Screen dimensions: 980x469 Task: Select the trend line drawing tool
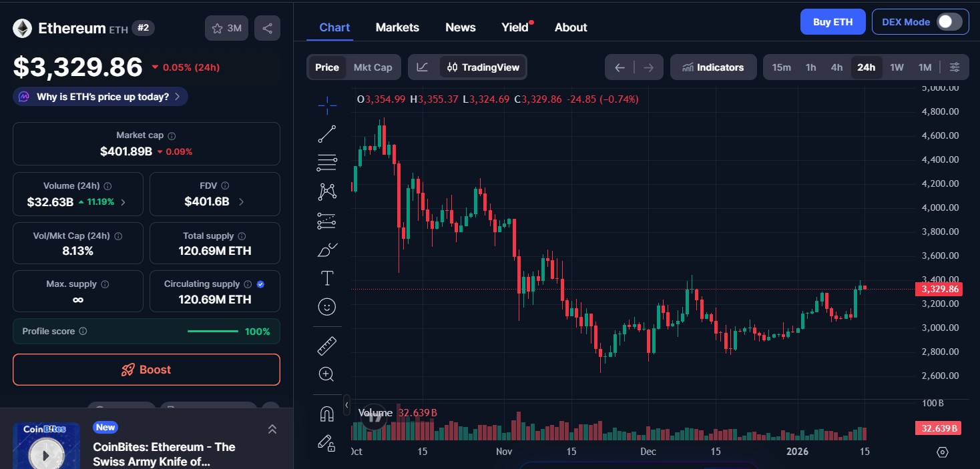coord(326,133)
